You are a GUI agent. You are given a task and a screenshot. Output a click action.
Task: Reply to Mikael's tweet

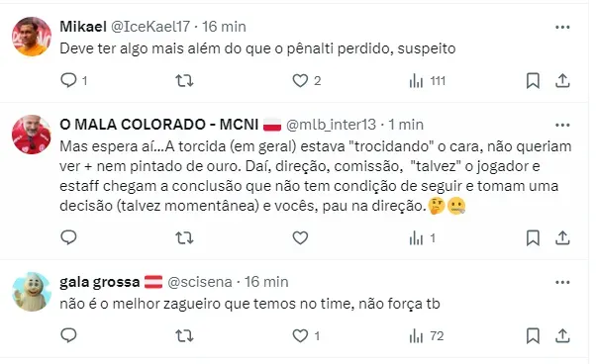[x=68, y=80]
